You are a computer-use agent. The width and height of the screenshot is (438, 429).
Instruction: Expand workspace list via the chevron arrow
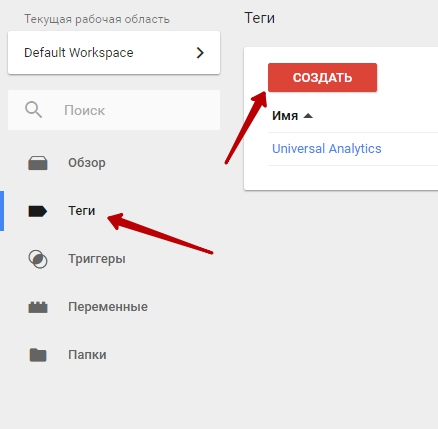coord(200,53)
